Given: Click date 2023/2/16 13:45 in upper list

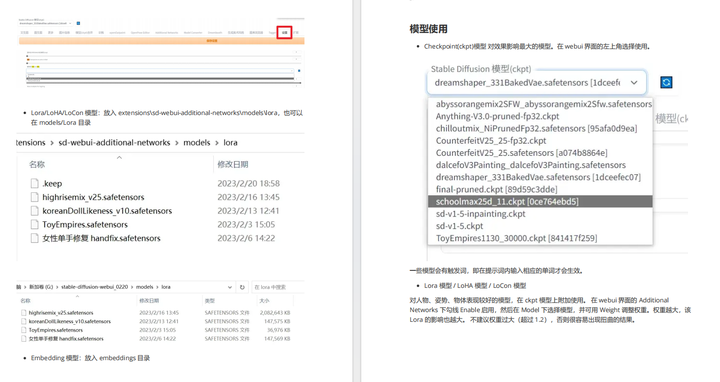Looking at the screenshot, I should [x=248, y=197].
